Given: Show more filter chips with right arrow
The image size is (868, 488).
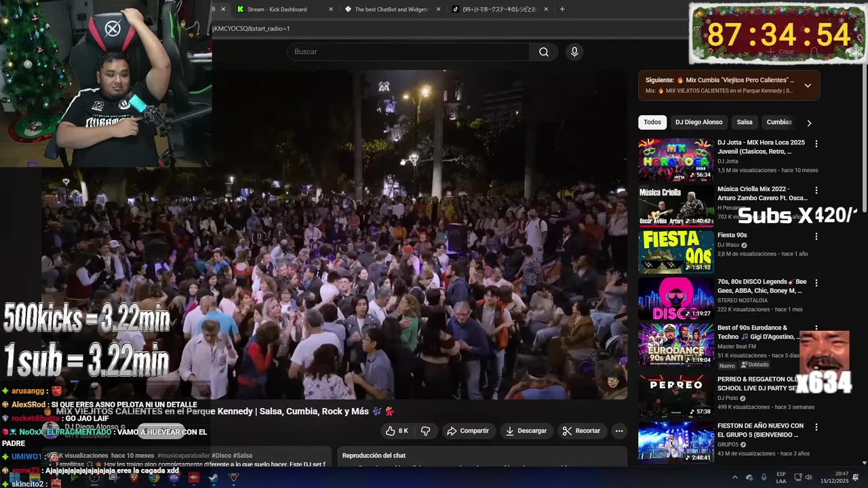Looking at the screenshot, I should (808, 123).
